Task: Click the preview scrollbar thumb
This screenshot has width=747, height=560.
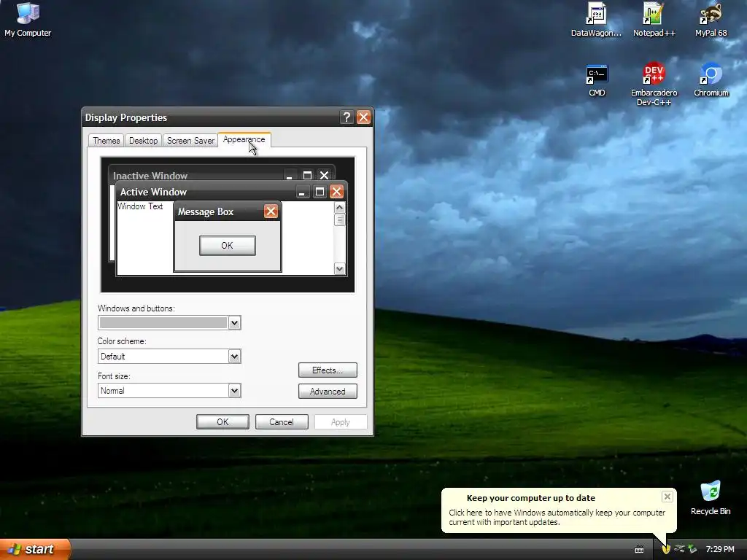Action: coord(340,220)
